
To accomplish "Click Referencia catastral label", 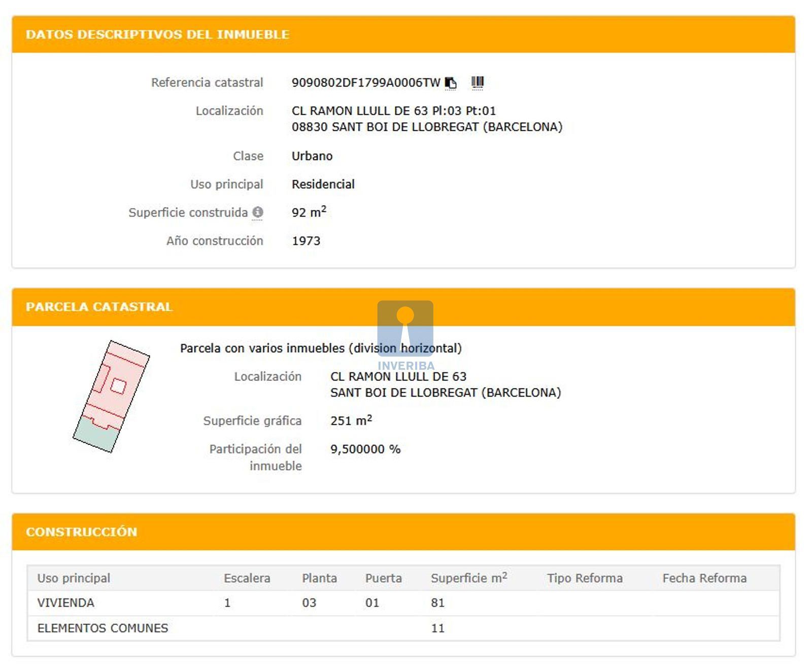I will click(x=207, y=83).
